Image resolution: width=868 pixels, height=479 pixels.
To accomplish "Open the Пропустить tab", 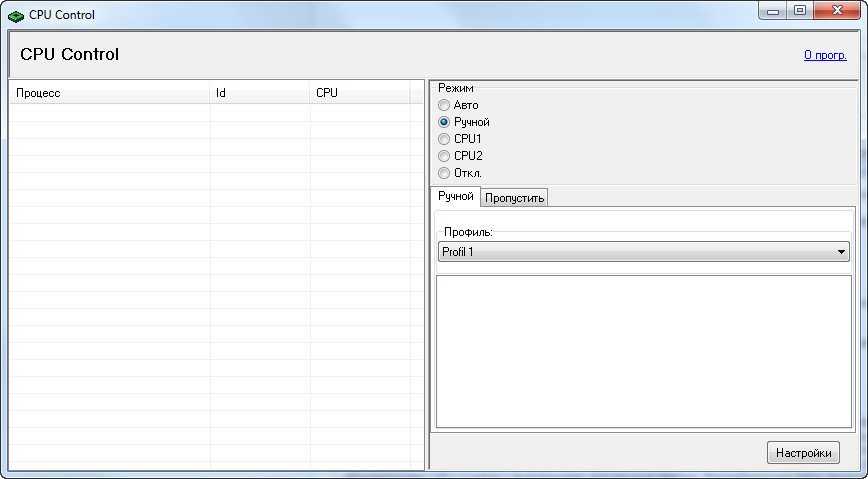I will point(514,198).
